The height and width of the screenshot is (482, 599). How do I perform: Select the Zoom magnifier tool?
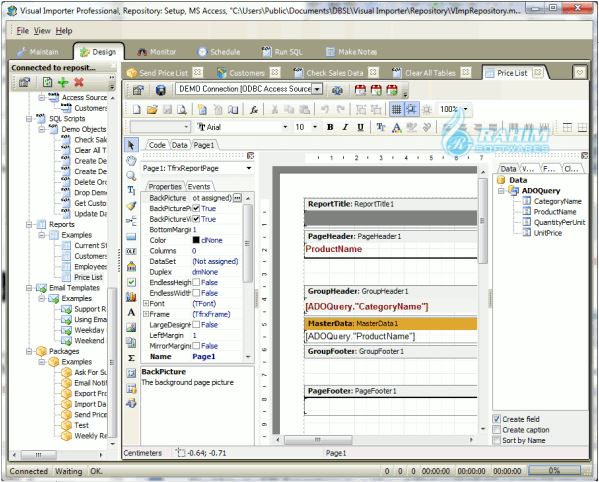131,176
